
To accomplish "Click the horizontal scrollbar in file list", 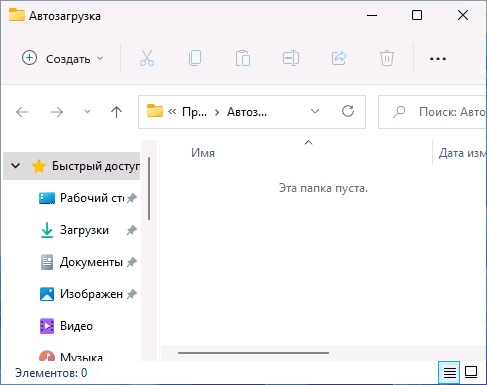I will click(253, 353).
